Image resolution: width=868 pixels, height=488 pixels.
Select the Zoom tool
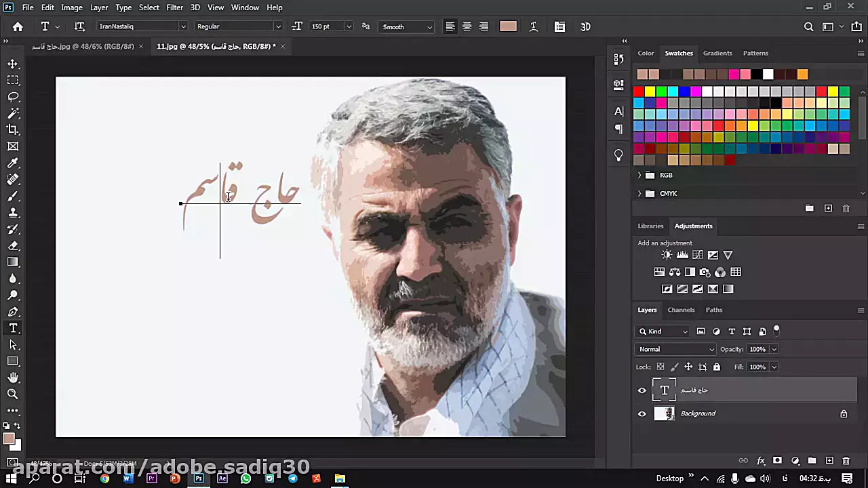(x=13, y=394)
